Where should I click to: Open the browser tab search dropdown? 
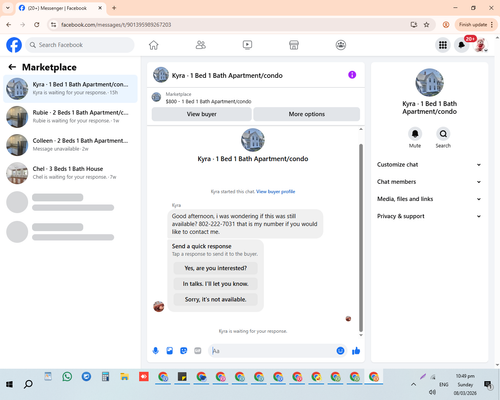(x=8, y=8)
